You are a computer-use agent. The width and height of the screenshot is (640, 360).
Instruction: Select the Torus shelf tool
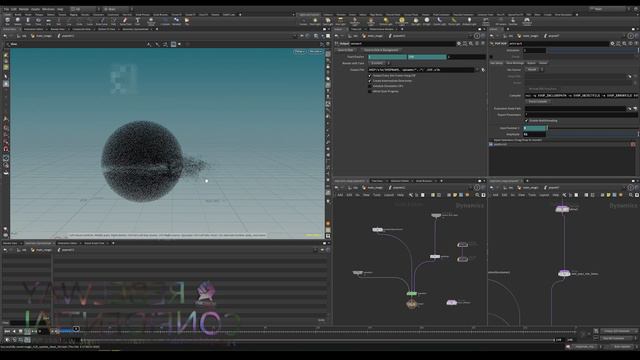pyautogui.click(x=38, y=21)
